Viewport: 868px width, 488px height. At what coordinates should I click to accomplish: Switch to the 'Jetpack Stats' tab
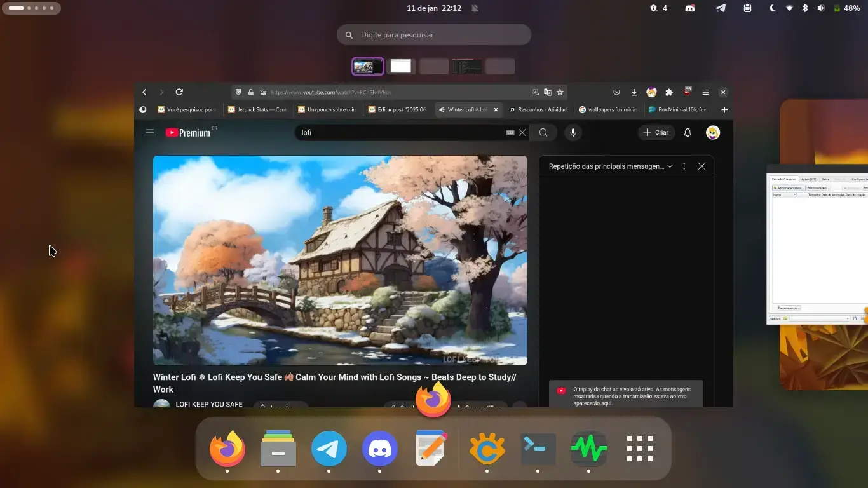257,109
